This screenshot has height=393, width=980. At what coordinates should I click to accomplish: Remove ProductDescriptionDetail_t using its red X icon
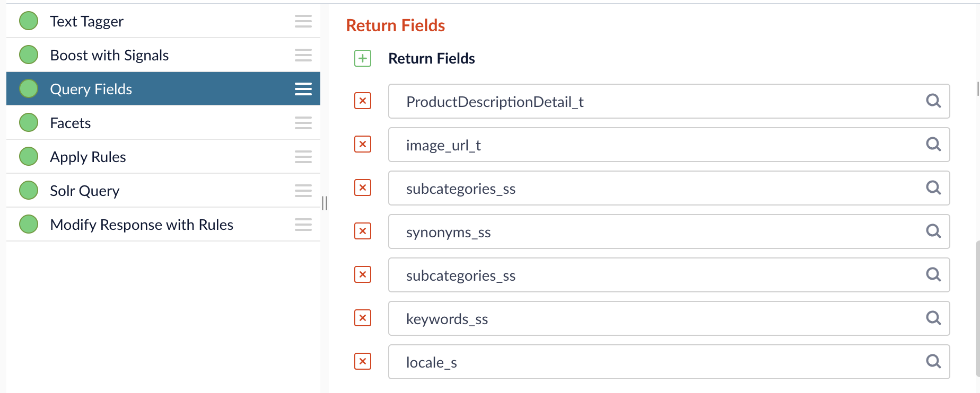362,101
